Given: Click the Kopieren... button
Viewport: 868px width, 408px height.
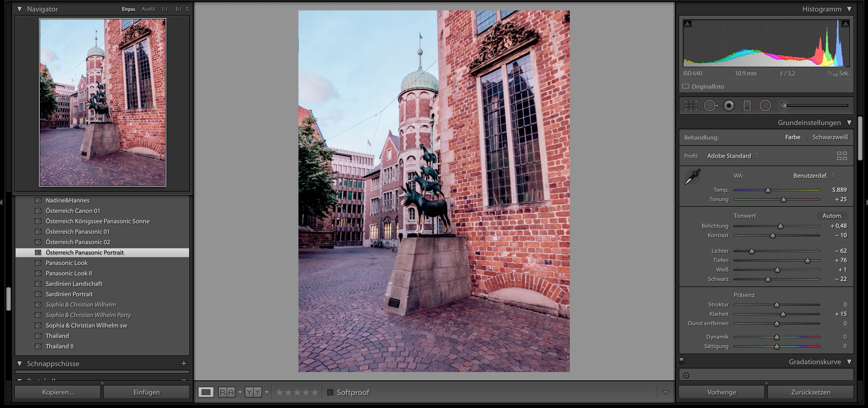Looking at the screenshot, I should [58, 392].
